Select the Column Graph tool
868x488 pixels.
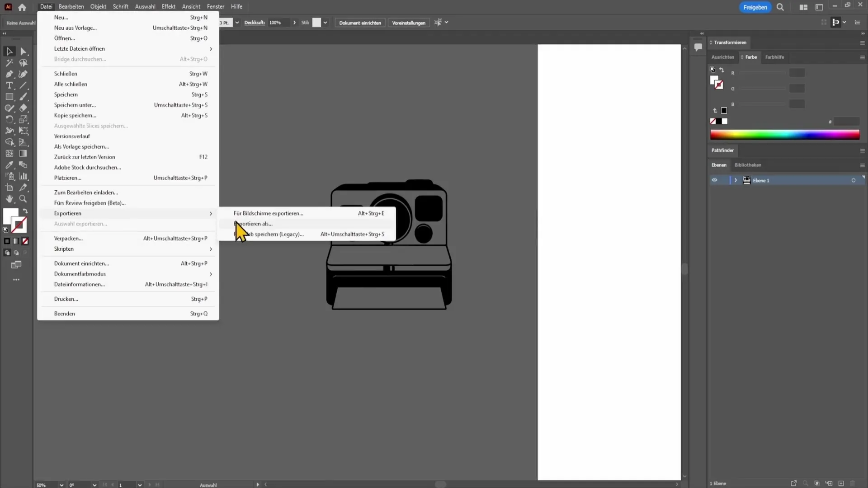tap(24, 176)
